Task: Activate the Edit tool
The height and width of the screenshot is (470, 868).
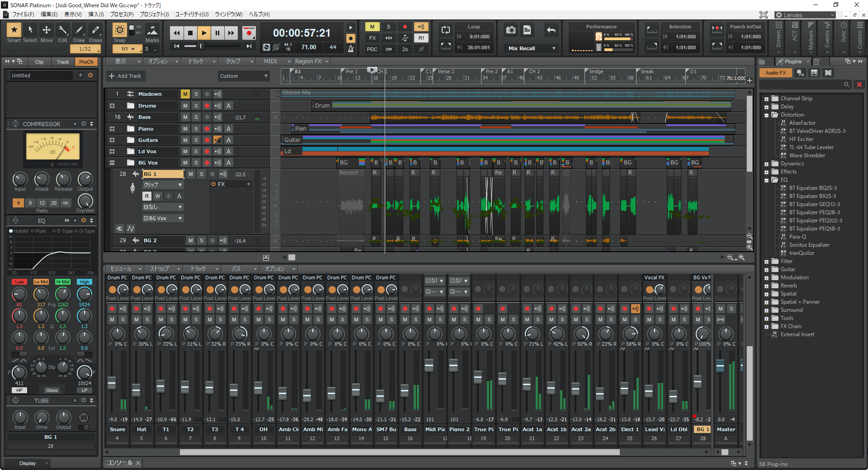Action: point(63,30)
